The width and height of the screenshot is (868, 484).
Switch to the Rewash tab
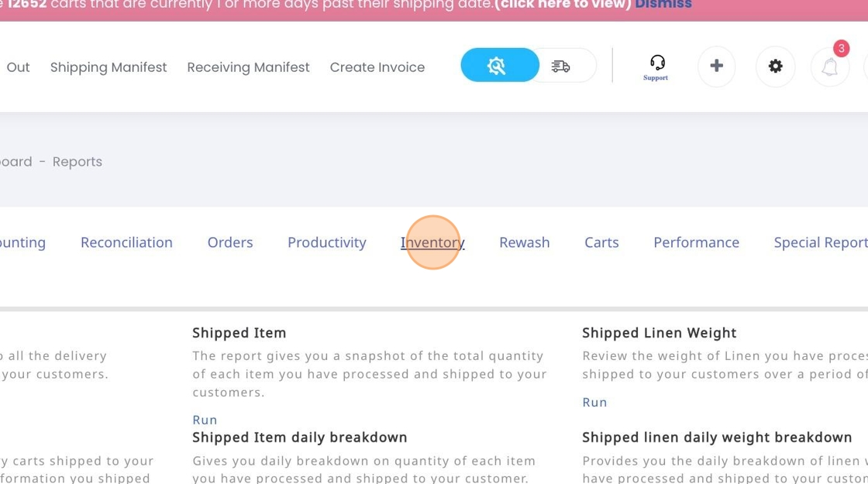[525, 242]
